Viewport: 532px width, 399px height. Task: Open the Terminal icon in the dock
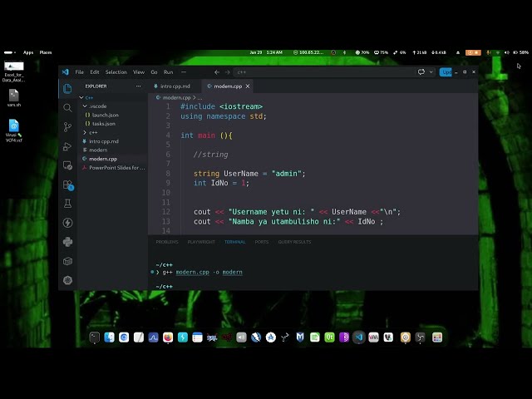[x=94, y=337]
